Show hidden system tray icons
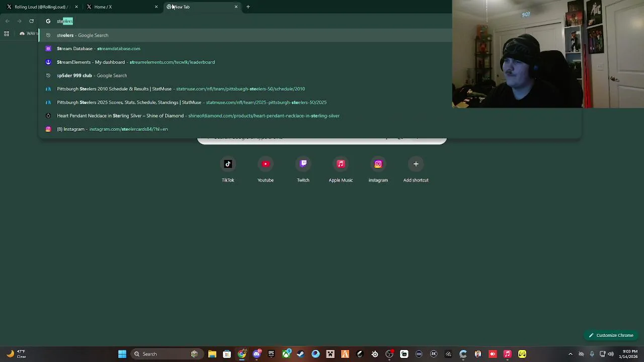The height and width of the screenshot is (362, 644). [570, 354]
